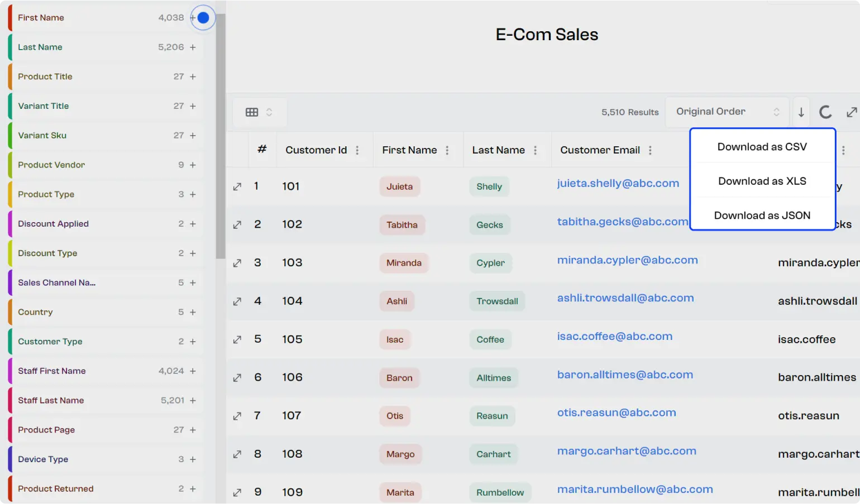860x504 pixels.
Task: Expand Customer Type facet plus
Action: tap(193, 342)
